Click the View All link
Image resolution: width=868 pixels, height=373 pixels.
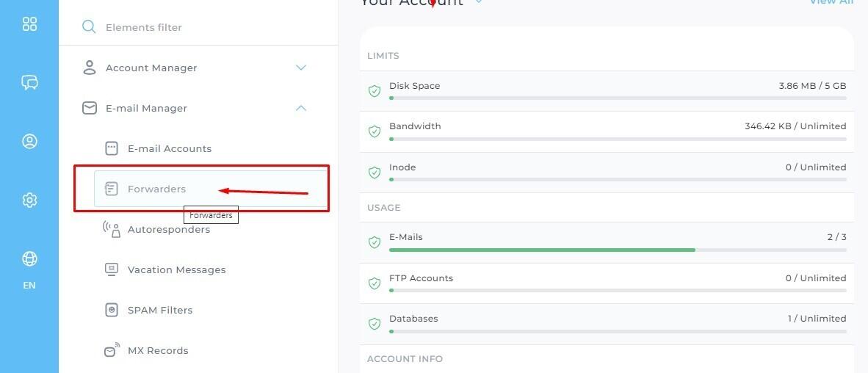coord(831,2)
